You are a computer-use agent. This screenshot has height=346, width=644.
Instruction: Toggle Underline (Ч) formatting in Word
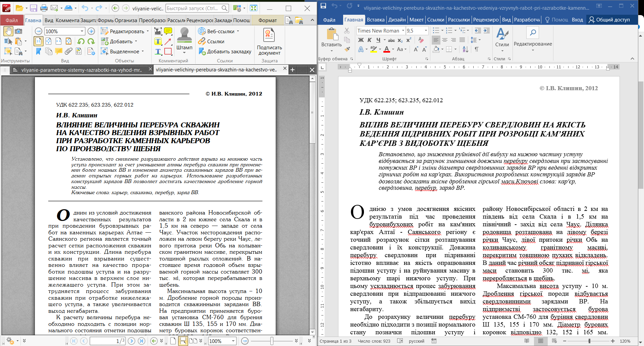tap(378, 40)
